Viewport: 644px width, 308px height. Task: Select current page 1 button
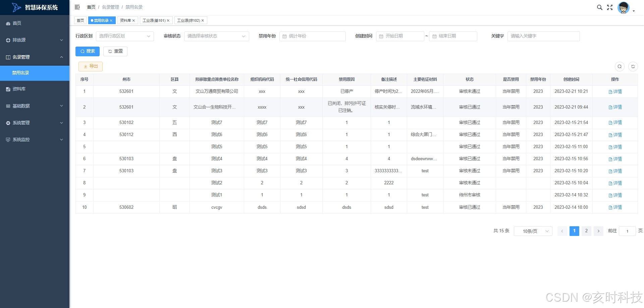(x=574, y=231)
